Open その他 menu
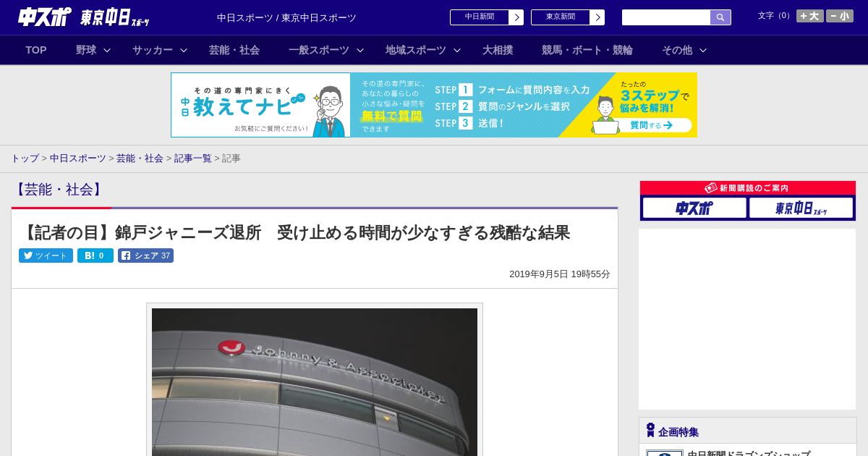Image resolution: width=868 pixels, height=456 pixels. click(677, 50)
